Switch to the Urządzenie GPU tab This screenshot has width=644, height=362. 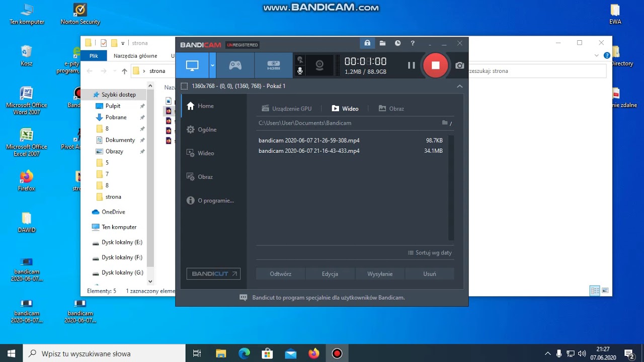pos(287,109)
